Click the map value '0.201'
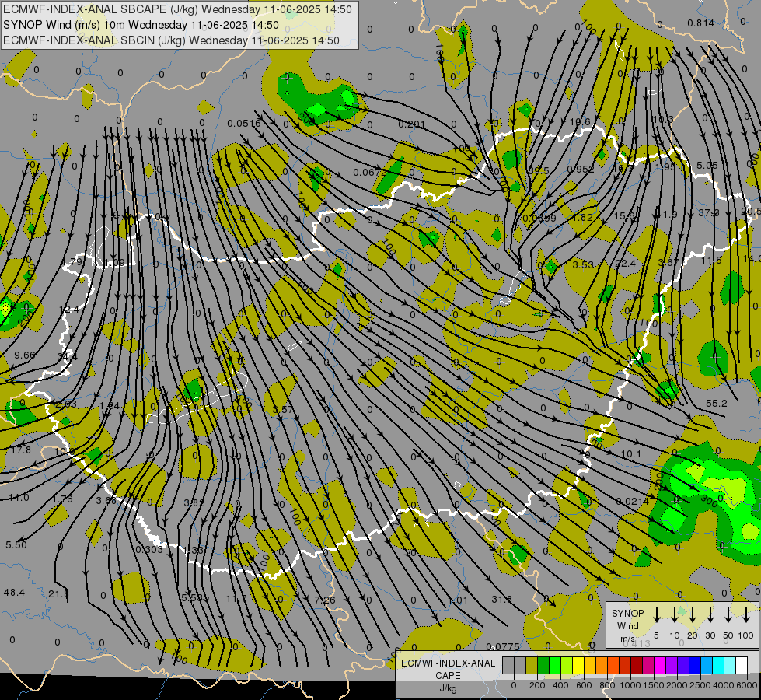The width and height of the screenshot is (761, 700). [x=411, y=124]
